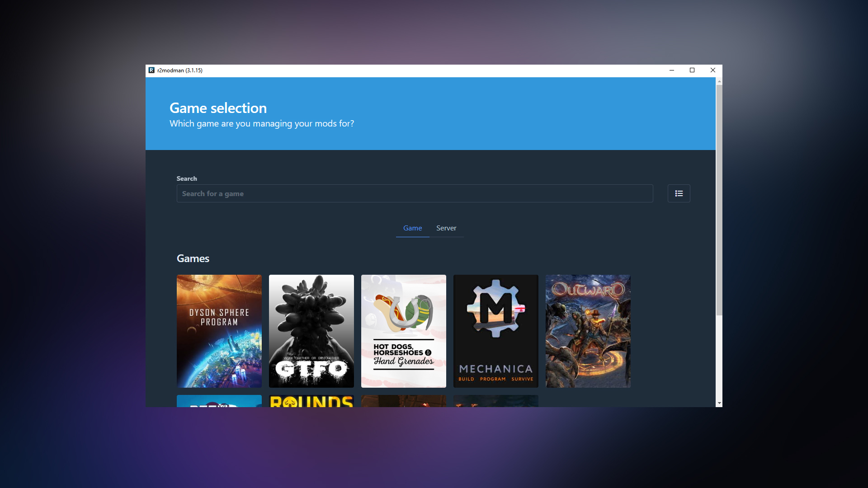Select the Dyson Sphere Program game
Viewport: 868px width, 488px height.
coord(219,331)
